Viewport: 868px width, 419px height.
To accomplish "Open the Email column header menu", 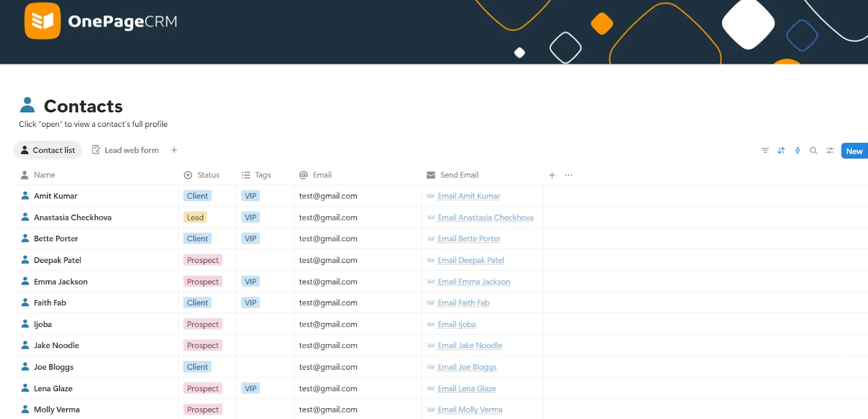I will pos(315,175).
